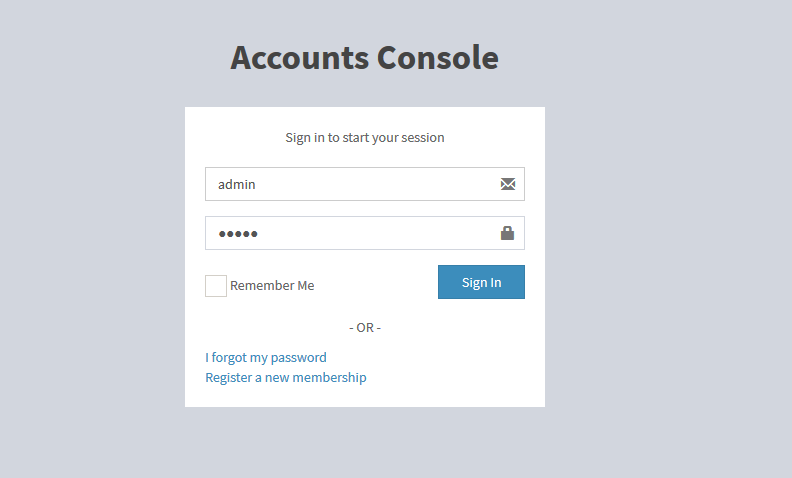Focus the masked password input field
The width and height of the screenshot is (792, 478).
pyautogui.click(x=350, y=233)
